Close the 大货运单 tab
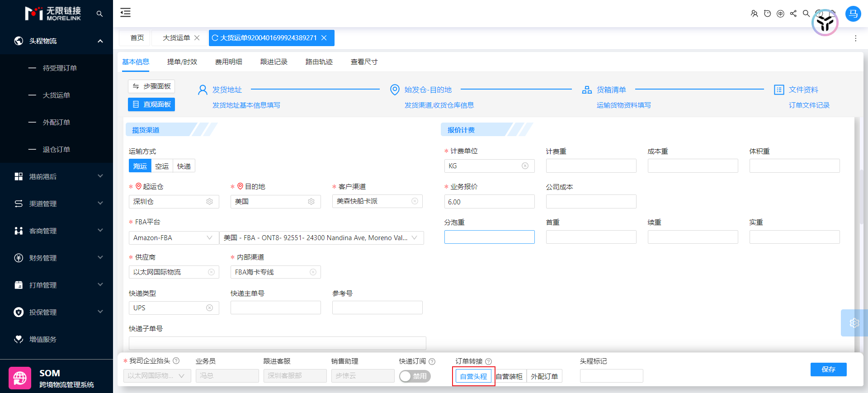868x393 pixels. pos(197,38)
